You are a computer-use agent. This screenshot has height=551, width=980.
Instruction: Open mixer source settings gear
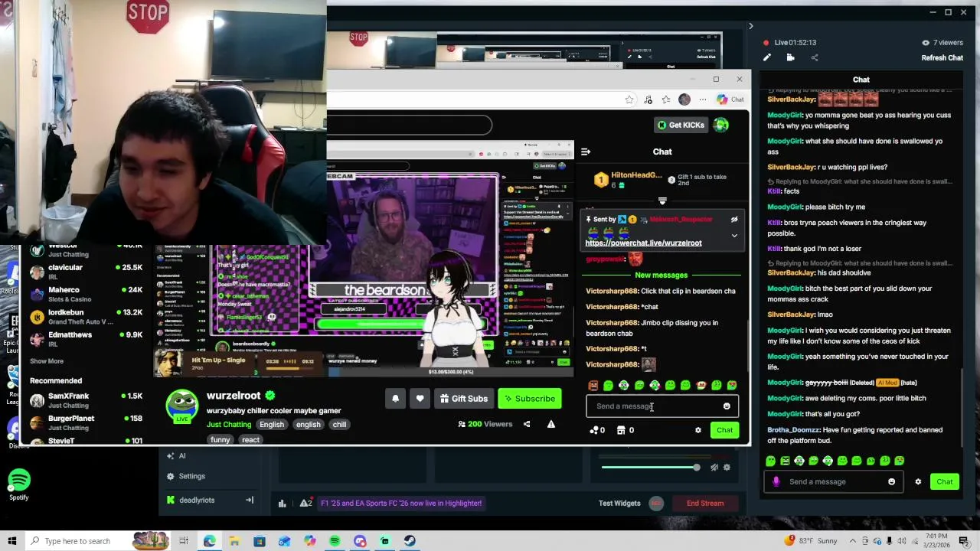point(727,468)
